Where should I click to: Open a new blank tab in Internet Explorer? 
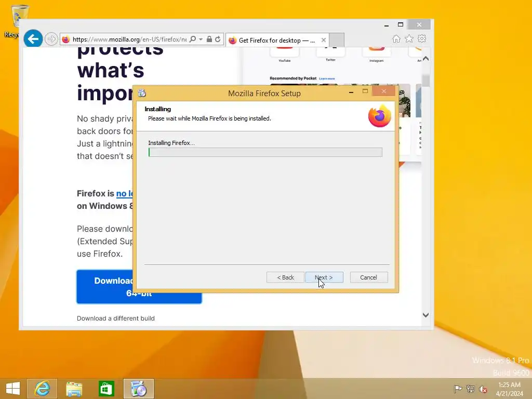(337, 40)
